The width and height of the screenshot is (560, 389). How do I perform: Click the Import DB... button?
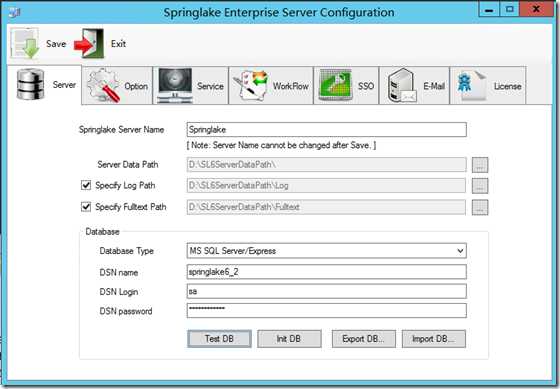tap(434, 339)
